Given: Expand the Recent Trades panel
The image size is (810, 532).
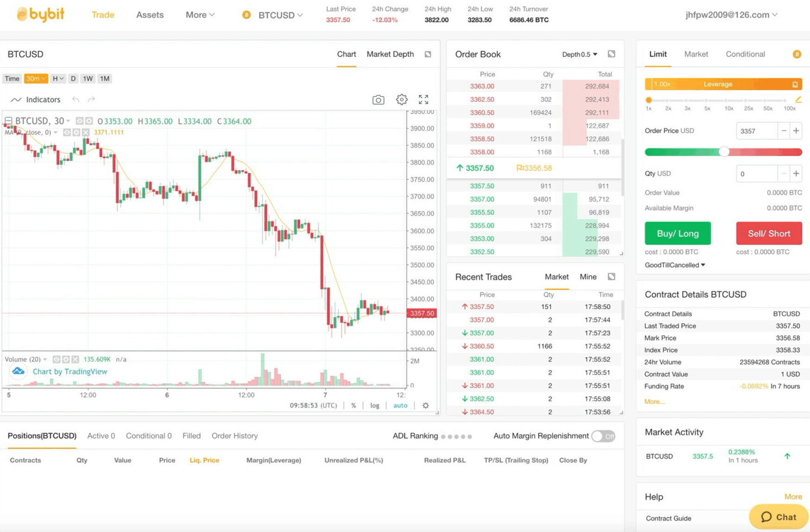Looking at the screenshot, I should pyautogui.click(x=611, y=277).
